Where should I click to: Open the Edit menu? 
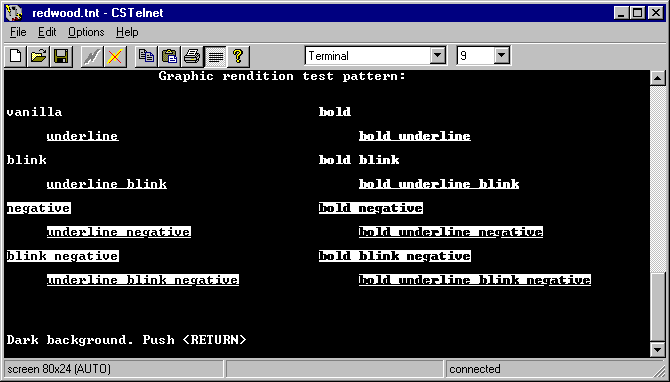47,32
